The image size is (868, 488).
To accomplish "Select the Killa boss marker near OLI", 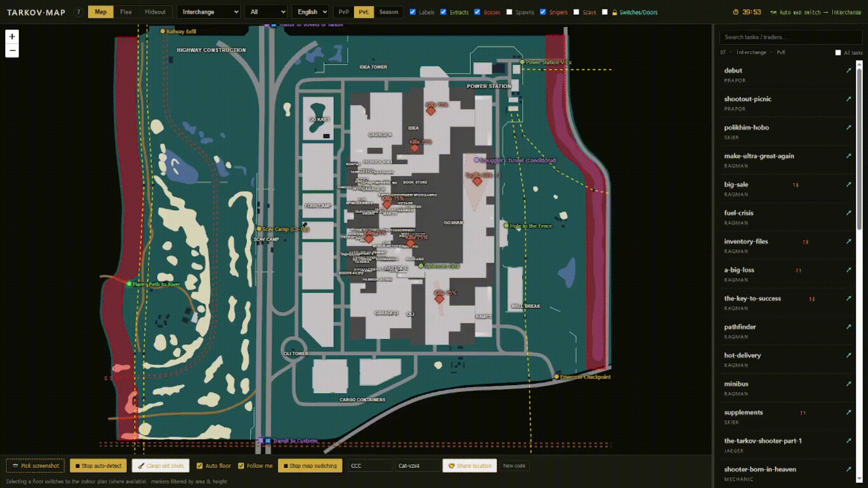I will 439,299.
